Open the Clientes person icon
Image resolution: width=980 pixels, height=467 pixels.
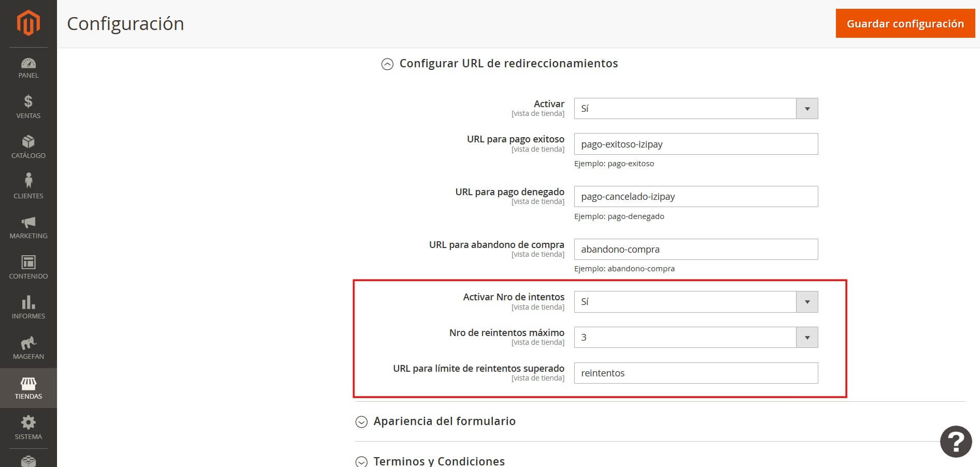(28, 181)
